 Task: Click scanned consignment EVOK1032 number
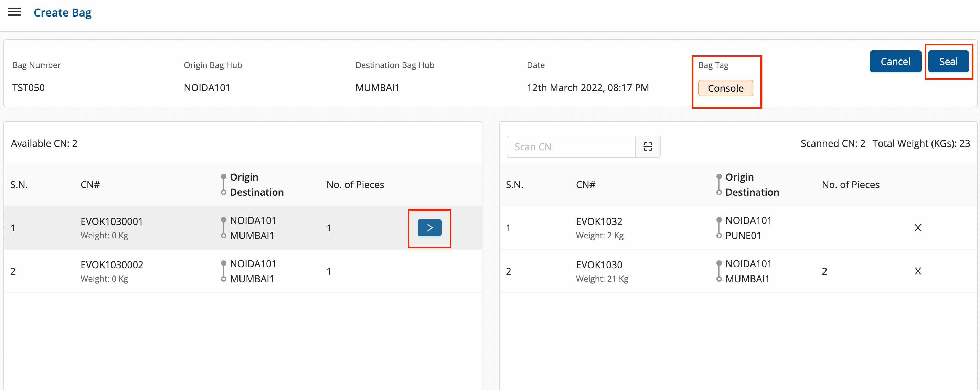click(599, 221)
